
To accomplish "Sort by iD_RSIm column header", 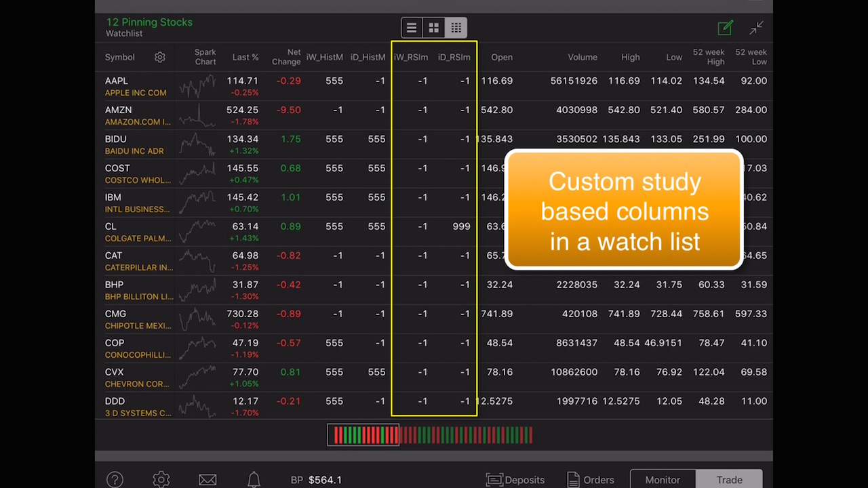I will tap(454, 58).
